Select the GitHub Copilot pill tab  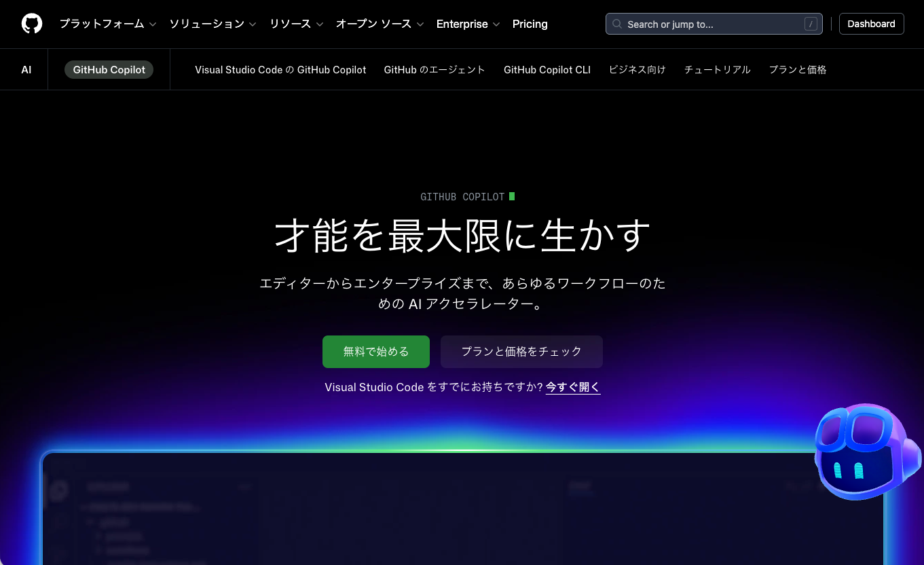109,69
